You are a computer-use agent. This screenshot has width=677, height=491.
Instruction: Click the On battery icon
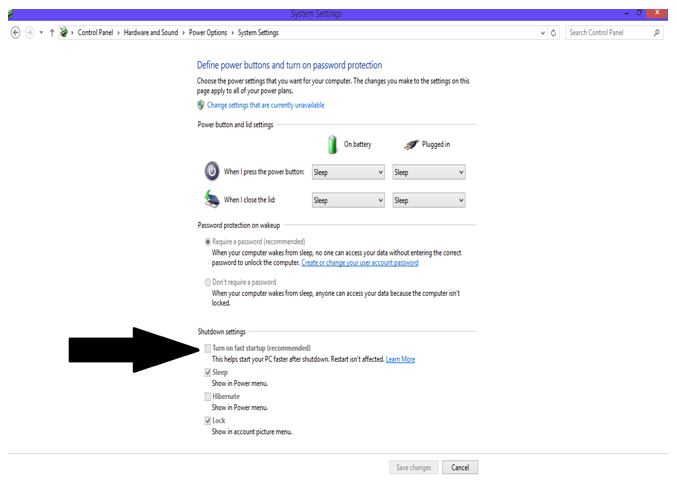pyautogui.click(x=332, y=144)
